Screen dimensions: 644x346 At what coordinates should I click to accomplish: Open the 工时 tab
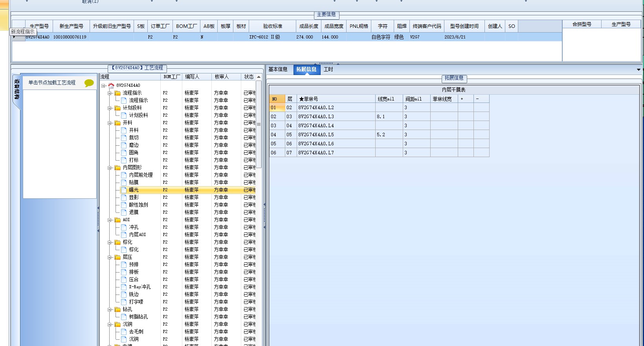coord(328,70)
